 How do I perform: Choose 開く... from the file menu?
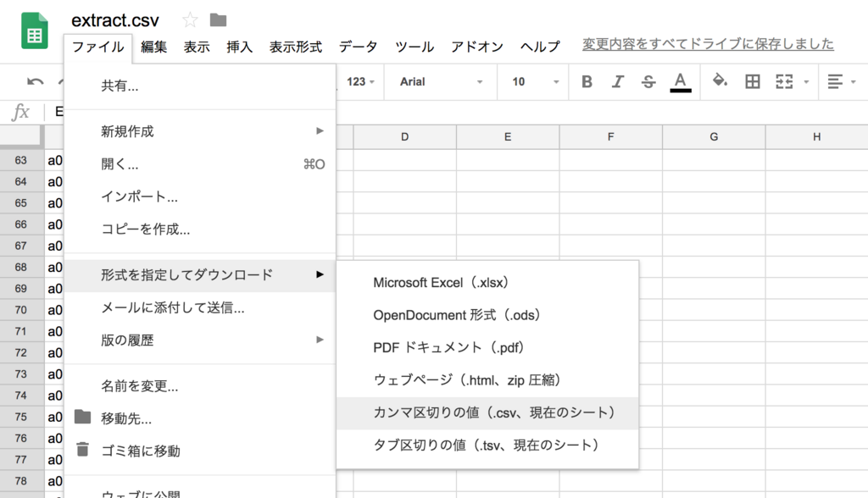pyautogui.click(x=200, y=163)
